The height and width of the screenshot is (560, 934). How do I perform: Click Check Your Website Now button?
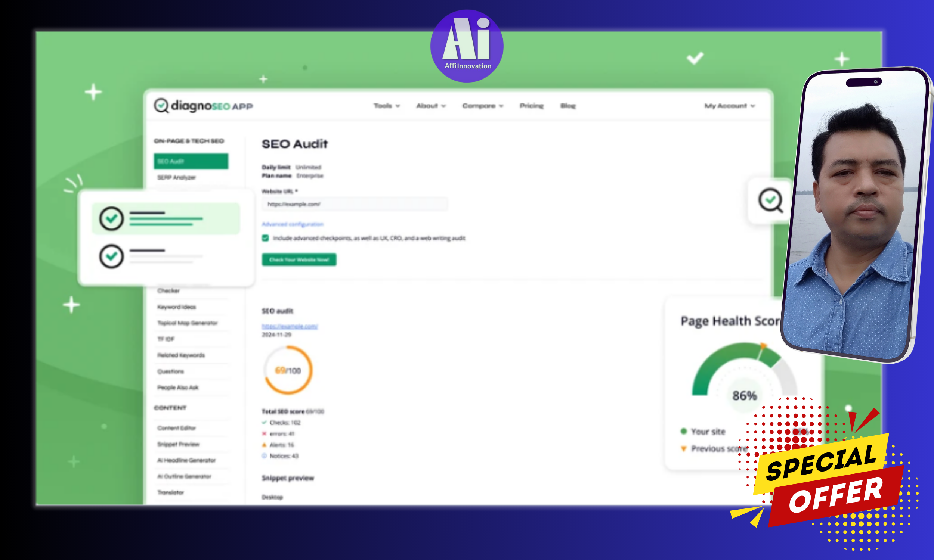[x=299, y=259]
